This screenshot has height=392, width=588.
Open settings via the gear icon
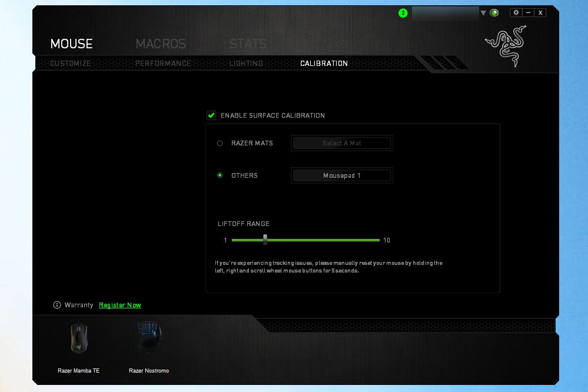[x=516, y=12]
